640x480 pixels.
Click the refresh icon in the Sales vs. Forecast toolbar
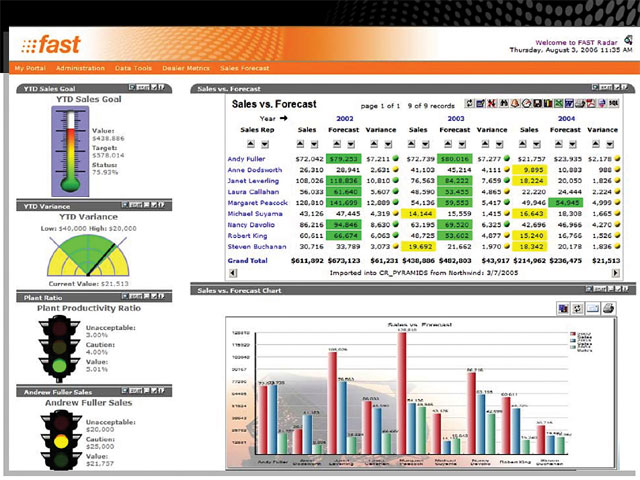coord(469,103)
